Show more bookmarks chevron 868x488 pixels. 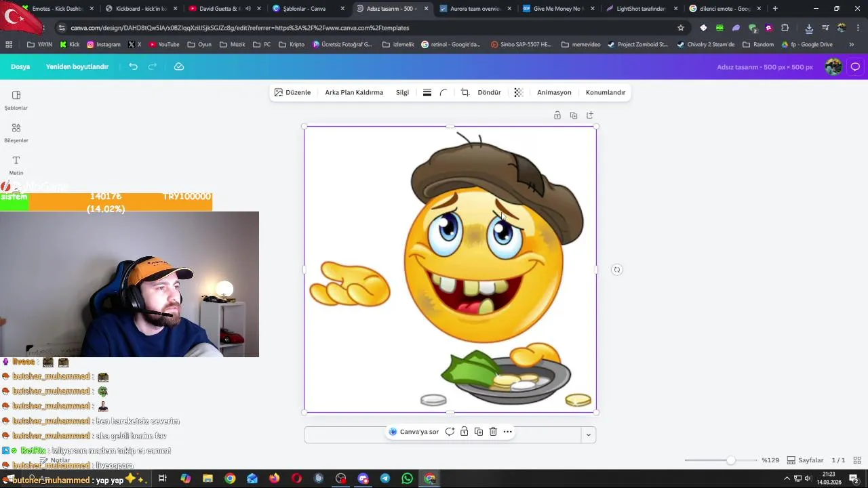coord(852,44)
